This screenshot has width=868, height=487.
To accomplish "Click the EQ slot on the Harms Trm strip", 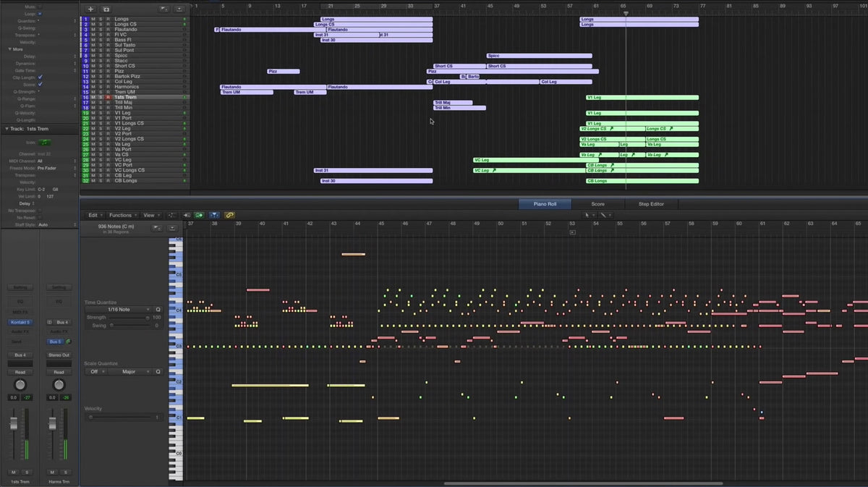I will (x=59, y=302).
